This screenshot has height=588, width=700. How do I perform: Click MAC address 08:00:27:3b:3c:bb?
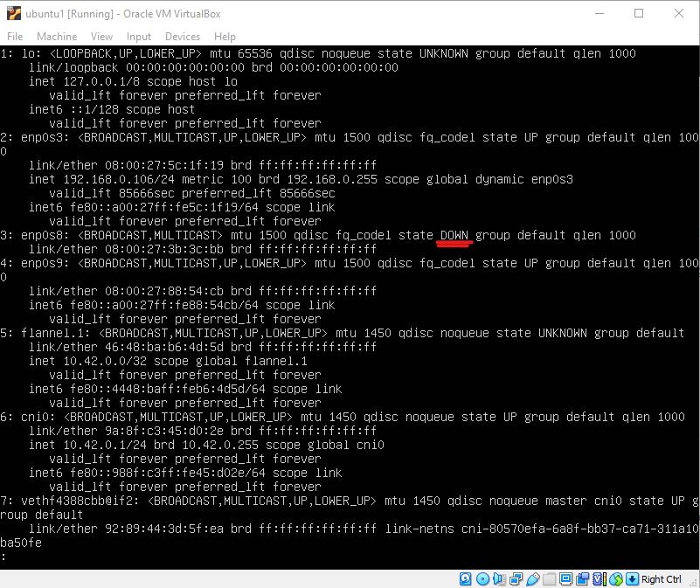click(x=163, y=249)
